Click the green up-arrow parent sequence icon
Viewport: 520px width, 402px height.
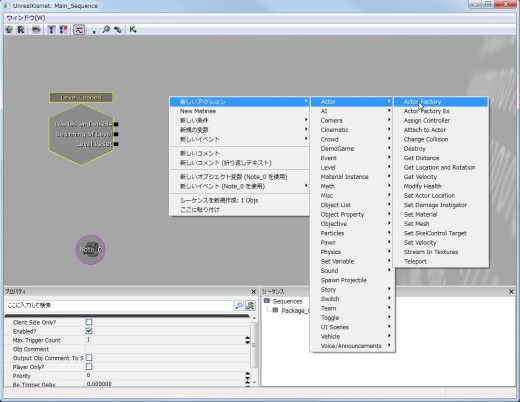coord(9,30)
